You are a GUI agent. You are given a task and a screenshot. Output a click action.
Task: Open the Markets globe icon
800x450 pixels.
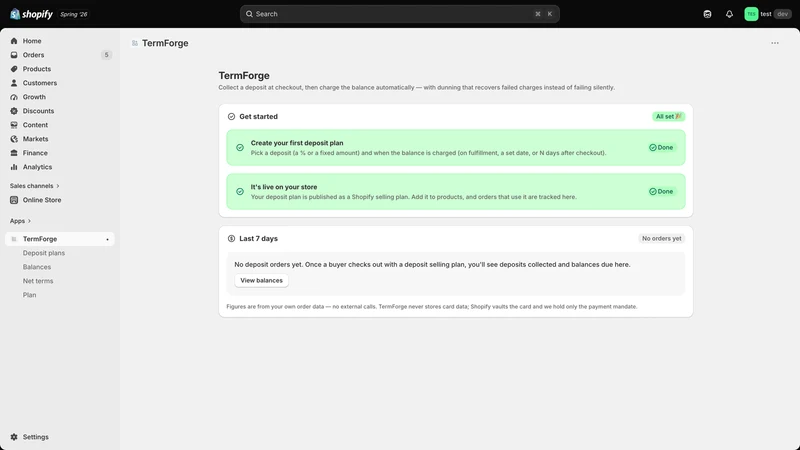[x=14, y=139]
